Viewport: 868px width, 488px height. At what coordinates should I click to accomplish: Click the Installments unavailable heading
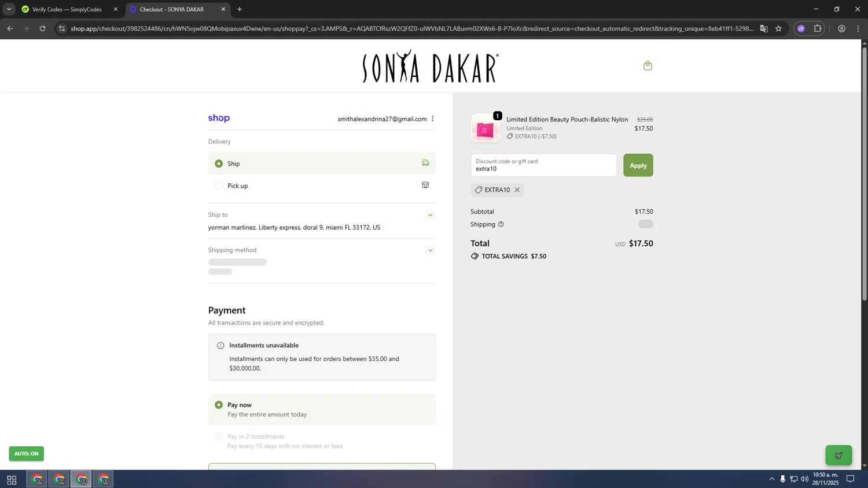(264, 345)
